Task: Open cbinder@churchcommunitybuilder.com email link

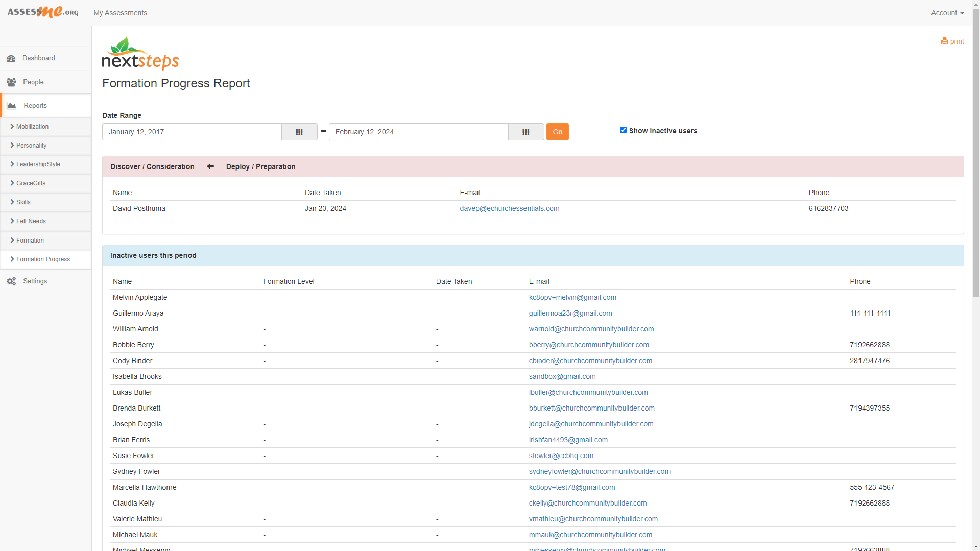Action: tap(590, 361)
